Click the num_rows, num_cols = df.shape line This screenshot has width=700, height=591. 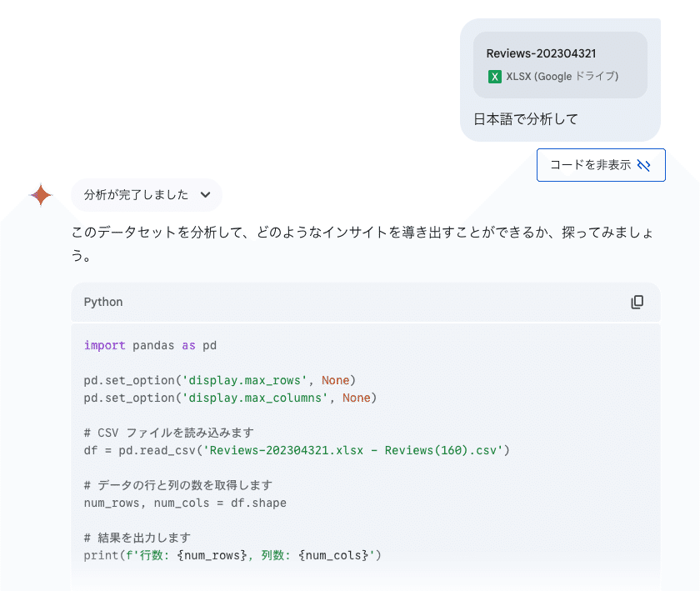pos(185,503)
